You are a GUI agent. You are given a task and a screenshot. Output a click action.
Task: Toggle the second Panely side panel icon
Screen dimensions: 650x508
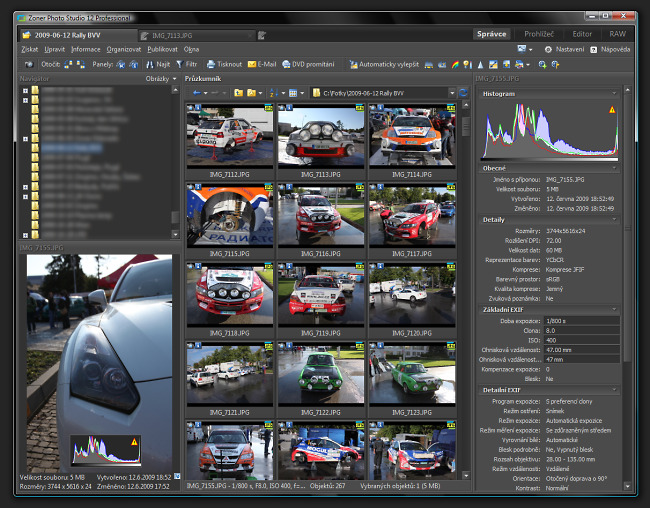point(133,64)
